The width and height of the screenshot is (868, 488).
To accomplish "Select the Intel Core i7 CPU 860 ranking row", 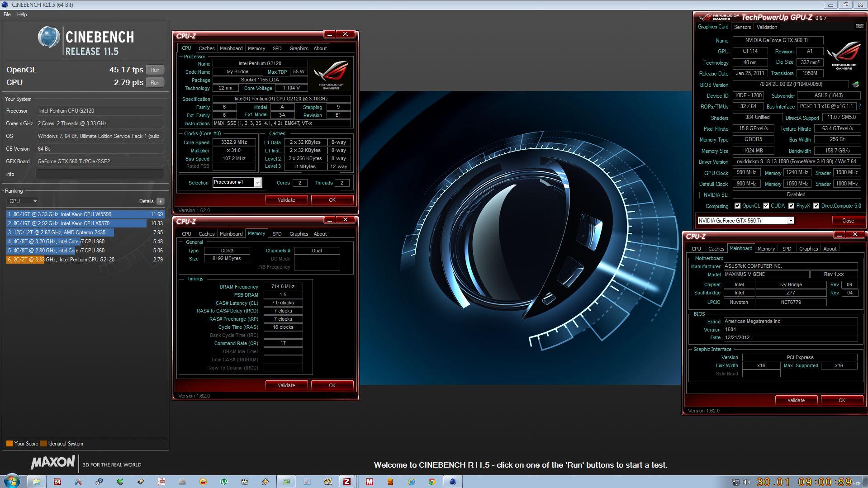I will (85, 251).
